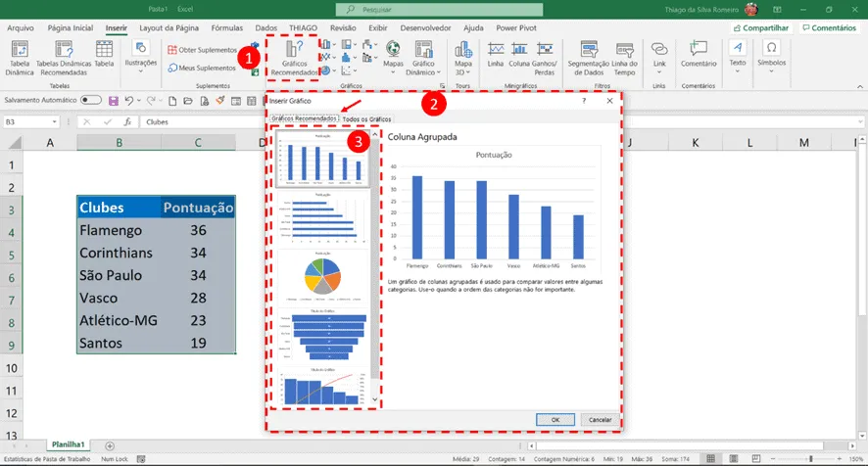
Task: Click the zoom in plus button
Action: coord(840,459)
